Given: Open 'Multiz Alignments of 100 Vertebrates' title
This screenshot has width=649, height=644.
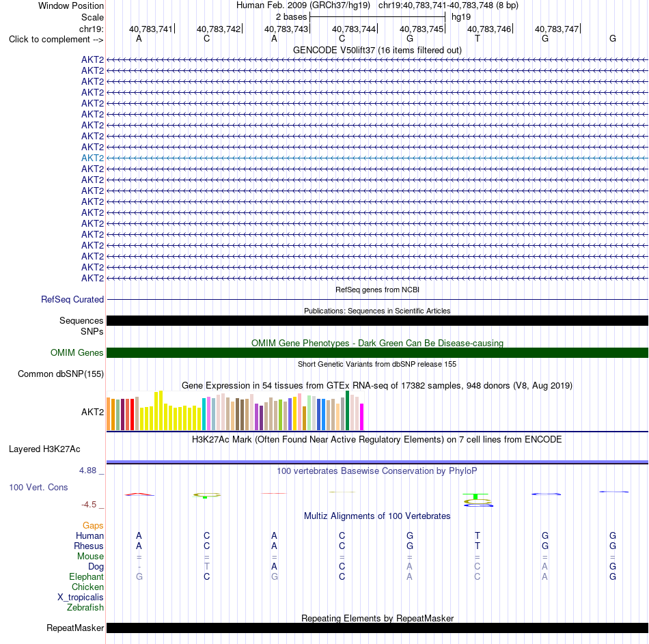Looking at the screenshot, I should pyautogui.click(x=377, y=516).
